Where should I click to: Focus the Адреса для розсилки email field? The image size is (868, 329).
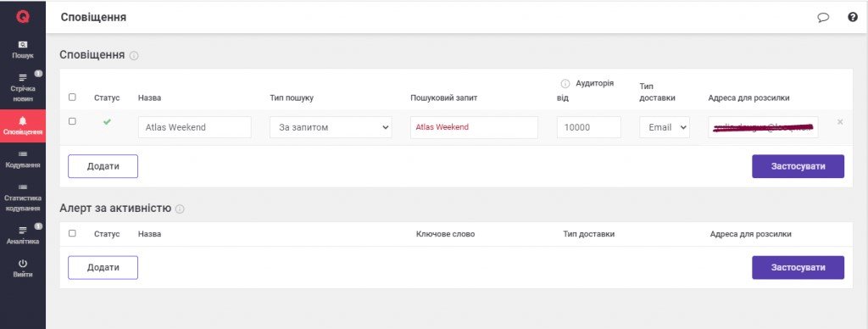click(763, 127)
